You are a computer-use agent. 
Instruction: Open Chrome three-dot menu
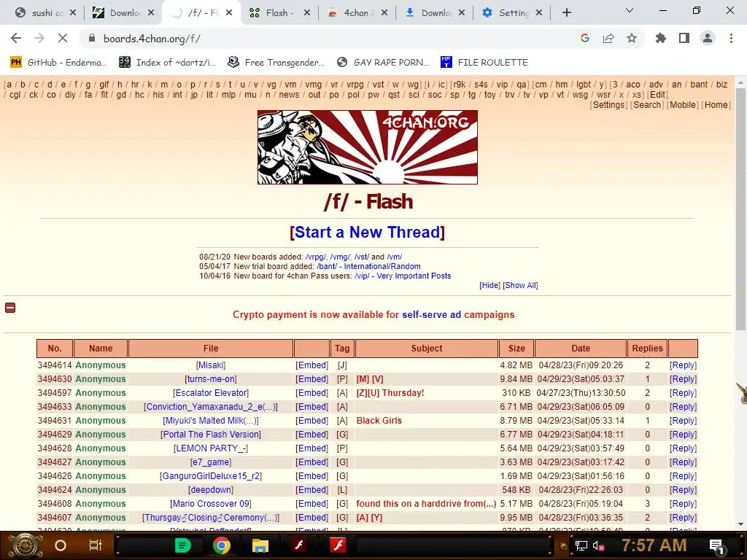[x=731, y=38]
